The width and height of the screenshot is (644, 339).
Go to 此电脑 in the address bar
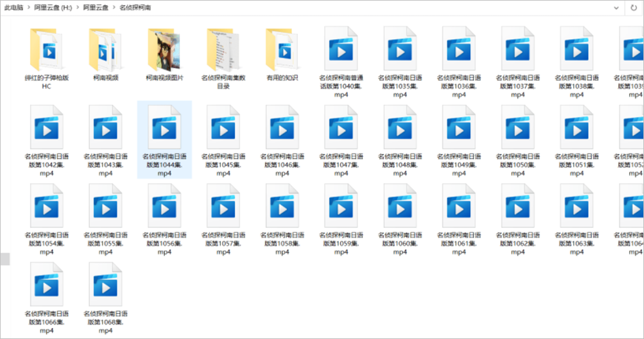14,7
